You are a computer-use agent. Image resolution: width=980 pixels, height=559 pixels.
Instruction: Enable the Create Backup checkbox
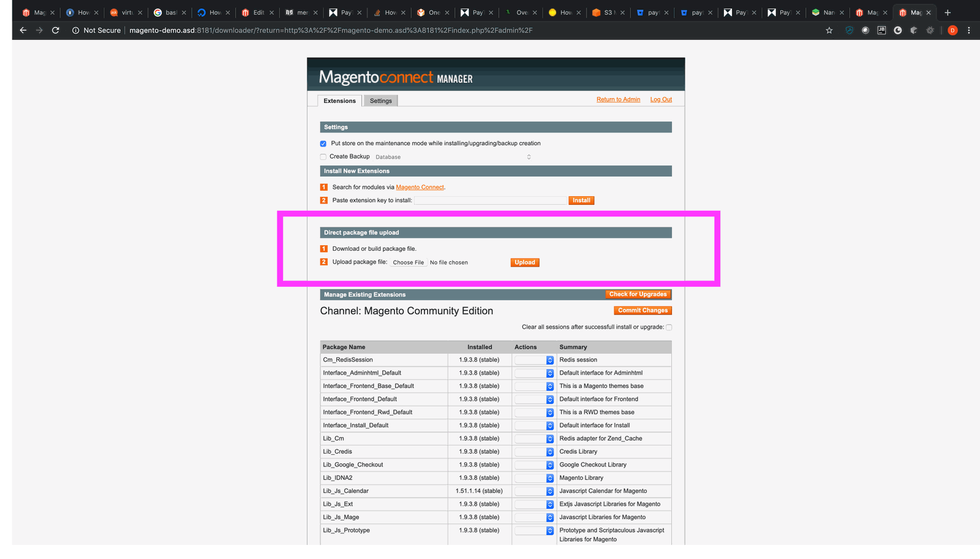pos(323,157)
